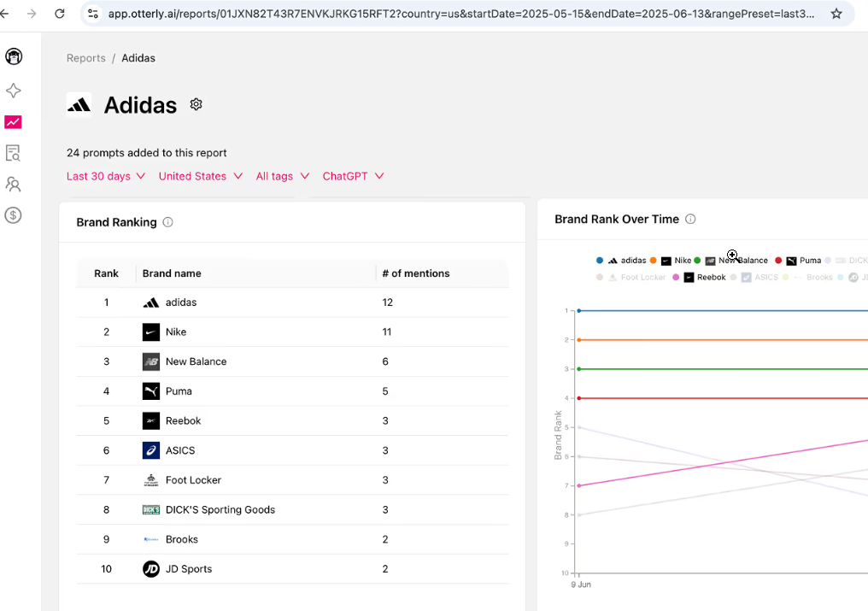Open the ChatGPT engine dropdown

pos(353,176)
